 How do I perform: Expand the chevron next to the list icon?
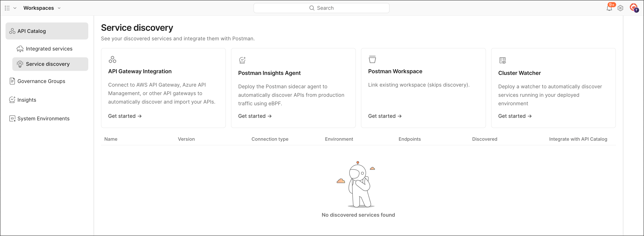click(x=15, y=8)
